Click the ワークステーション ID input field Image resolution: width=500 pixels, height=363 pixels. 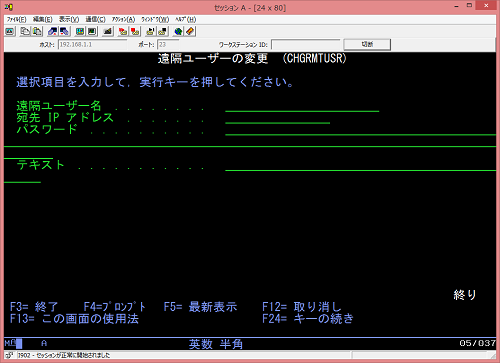[x=305, y=44]
